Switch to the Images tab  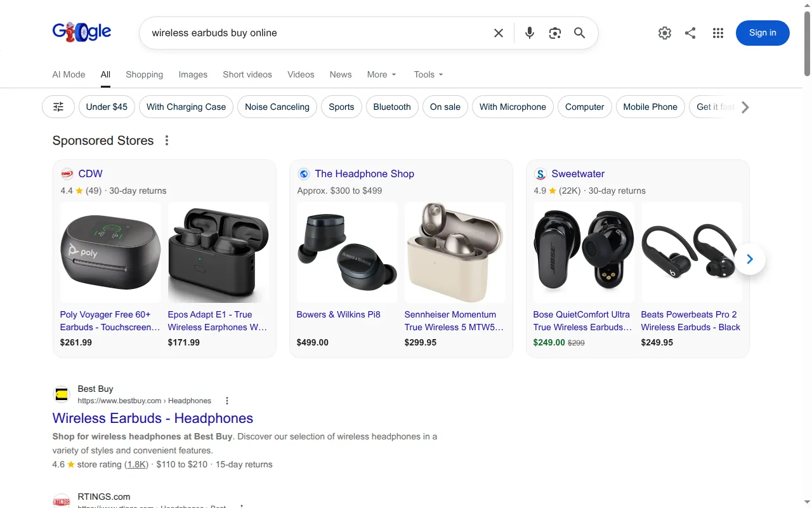[193, 74]
